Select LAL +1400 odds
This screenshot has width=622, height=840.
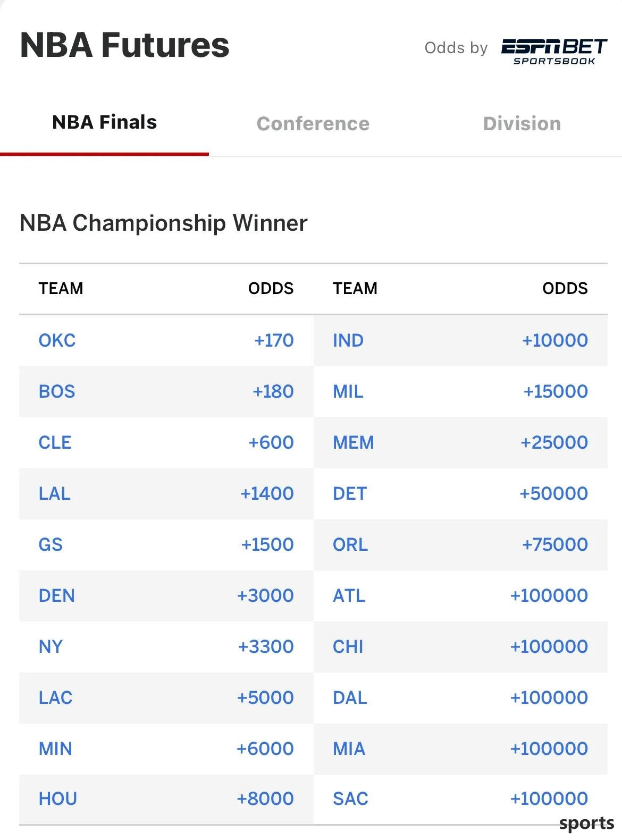pos(267,493)
